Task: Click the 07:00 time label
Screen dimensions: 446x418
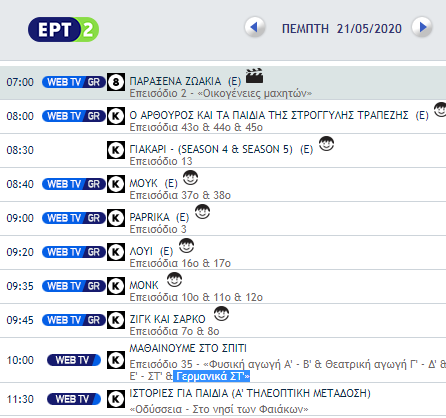Action: click(x=20, y=82)
